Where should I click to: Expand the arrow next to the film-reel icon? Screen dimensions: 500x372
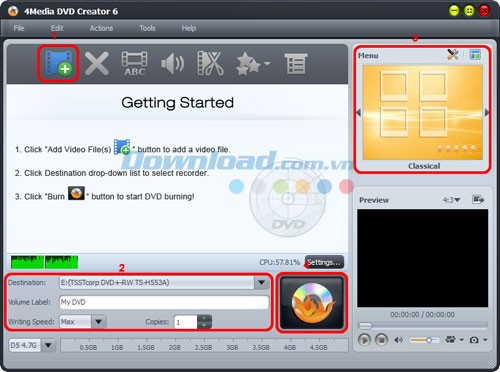click(x=462, y=340)
